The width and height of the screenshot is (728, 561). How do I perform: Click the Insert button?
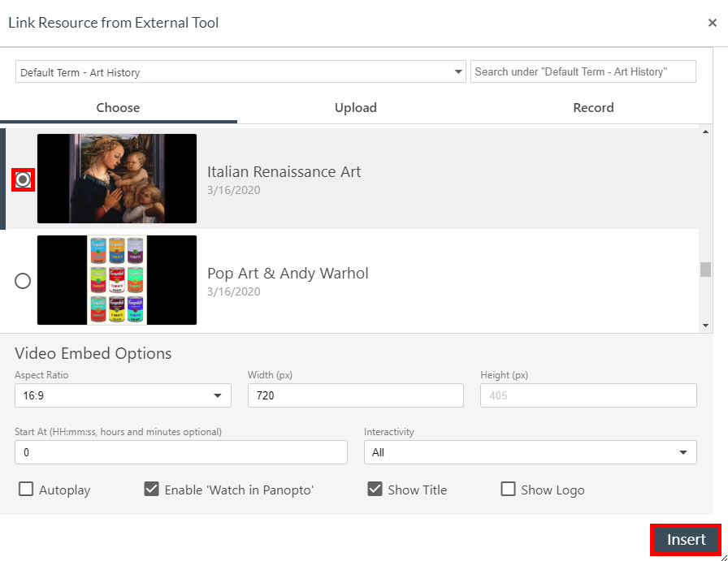coord(685,539)
